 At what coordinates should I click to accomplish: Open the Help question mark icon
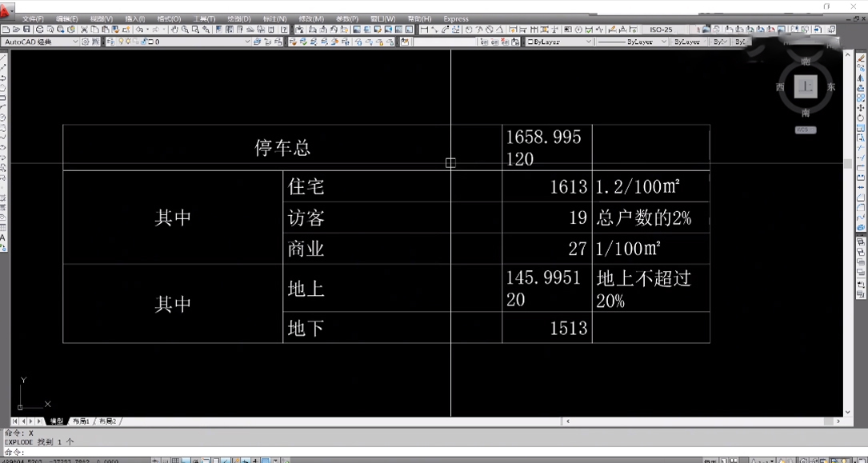pos(284,30)
